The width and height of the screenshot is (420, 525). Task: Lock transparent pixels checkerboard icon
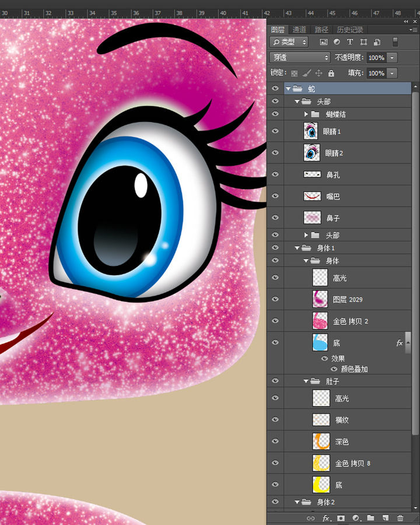click(294, 73)
